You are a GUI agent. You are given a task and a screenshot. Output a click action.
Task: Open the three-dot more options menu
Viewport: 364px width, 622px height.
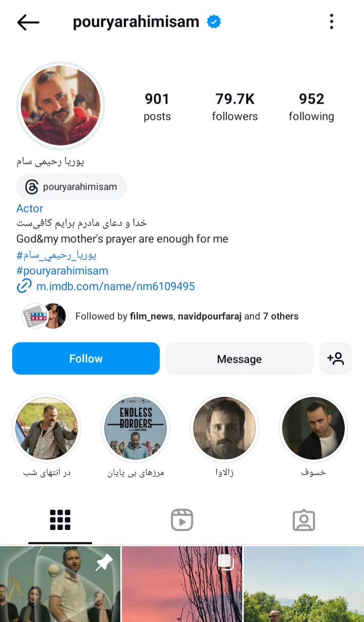coord(332,22)
